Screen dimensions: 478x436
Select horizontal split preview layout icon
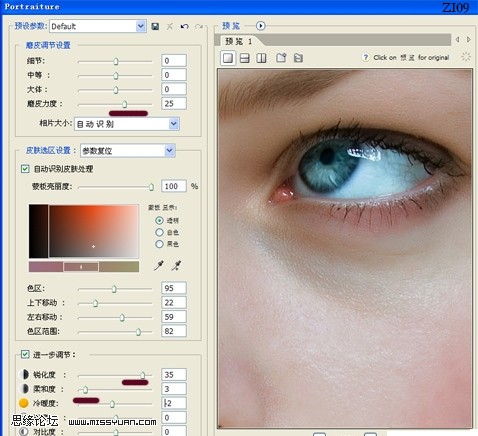(x=245, y=58)
